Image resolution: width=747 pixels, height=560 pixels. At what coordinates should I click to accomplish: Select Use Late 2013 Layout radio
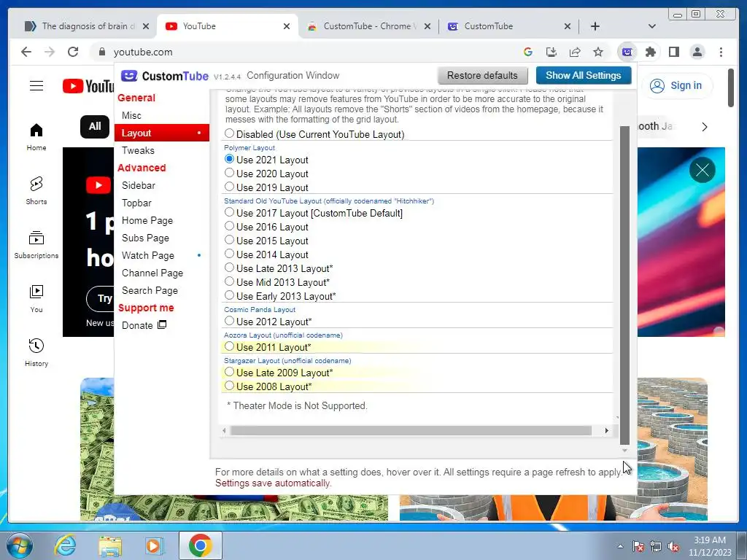(x=229, y=268)
